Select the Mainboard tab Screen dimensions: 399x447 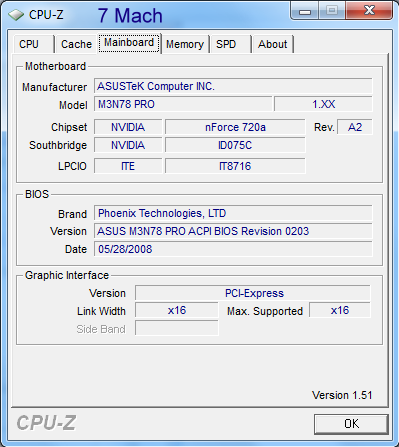click(x=129, y=43)
